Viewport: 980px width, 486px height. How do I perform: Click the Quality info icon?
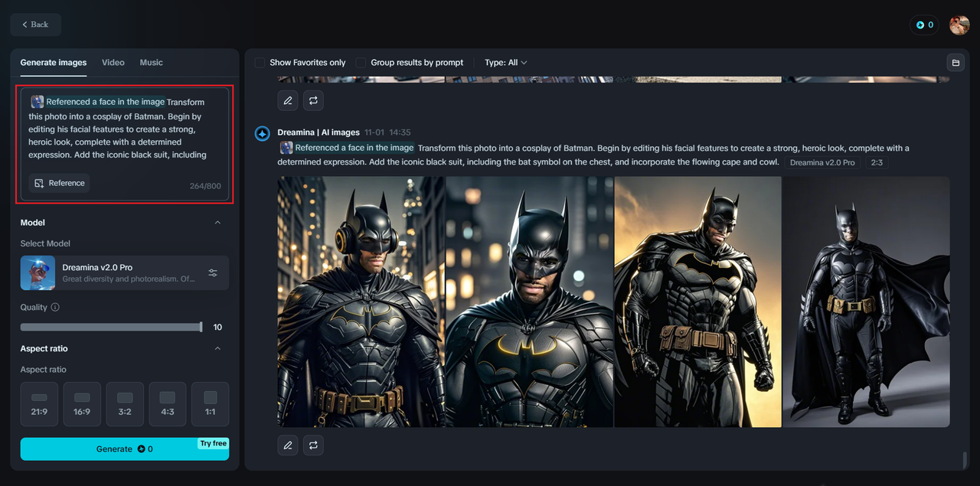click(55, 308)
